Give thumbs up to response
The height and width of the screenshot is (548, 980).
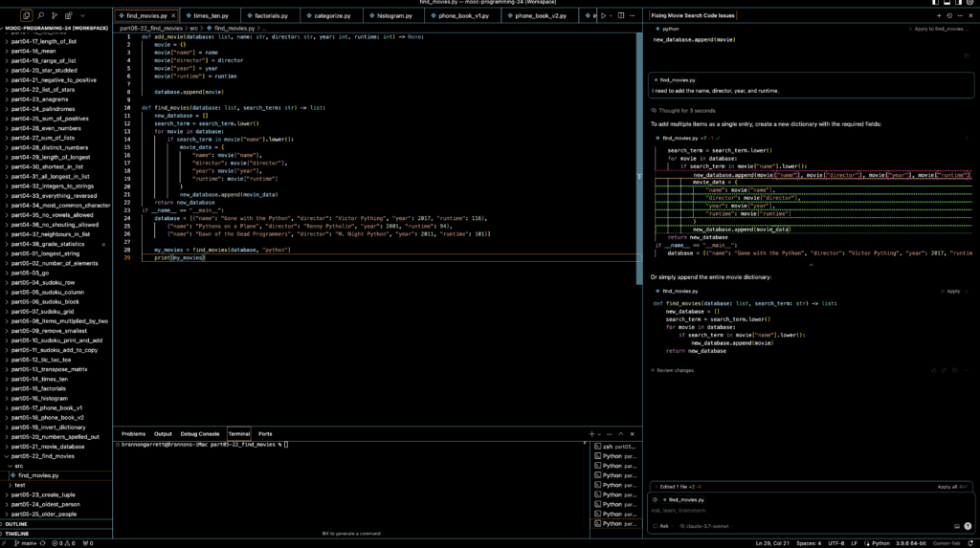934,370
